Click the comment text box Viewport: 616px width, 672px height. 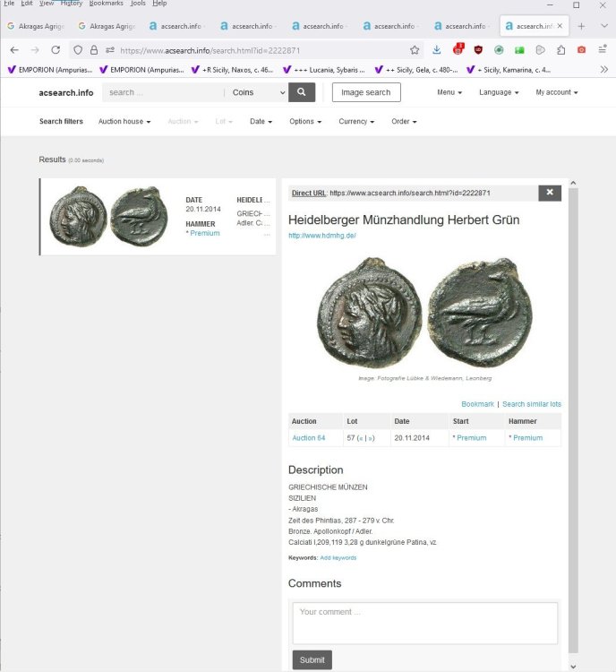tap(424, 622)
